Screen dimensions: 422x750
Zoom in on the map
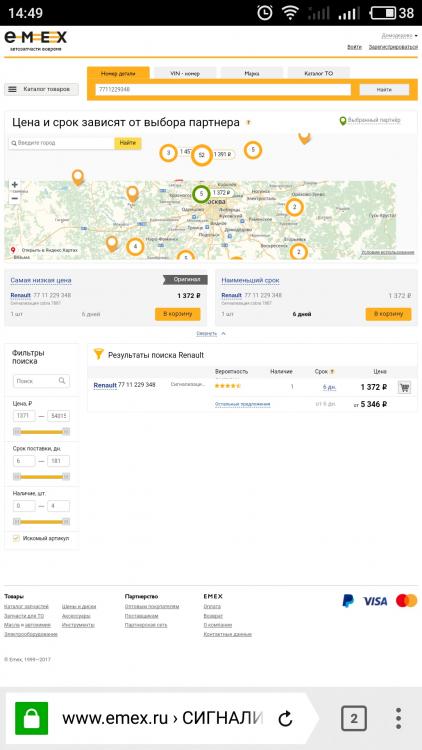15,185
